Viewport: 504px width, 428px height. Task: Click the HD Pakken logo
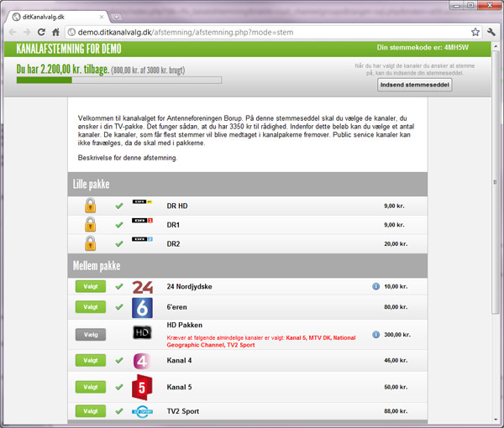pos(142,333)
